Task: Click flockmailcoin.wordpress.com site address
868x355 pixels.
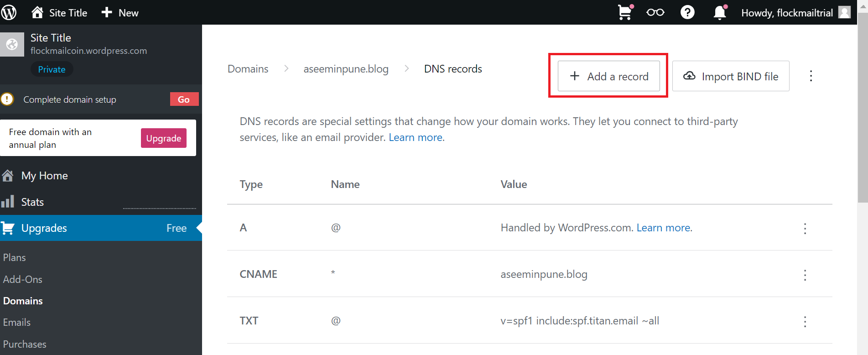Action: pyautogui.click(x=88, y=51)
